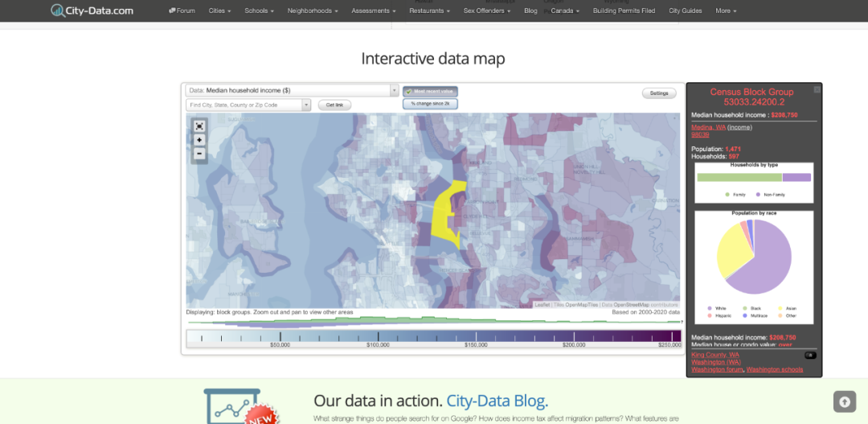Screen dimensions: 868x424
Task: Click the small toggle icon beside King County
Action: click(810, 355)
